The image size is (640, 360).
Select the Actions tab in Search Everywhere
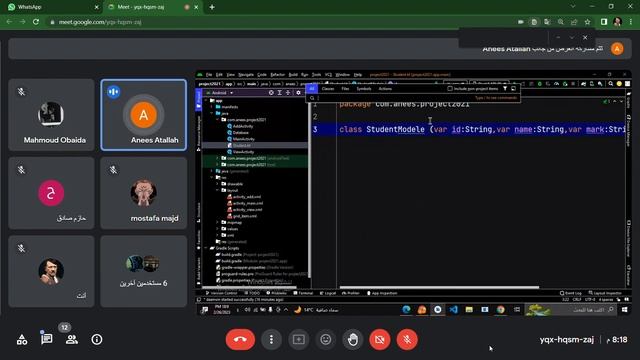[385, 89]
